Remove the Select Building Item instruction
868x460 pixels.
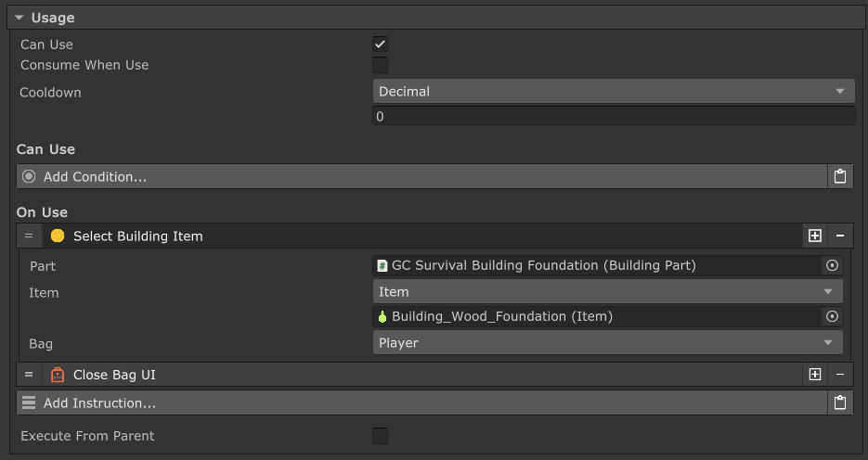coord(840,236)
